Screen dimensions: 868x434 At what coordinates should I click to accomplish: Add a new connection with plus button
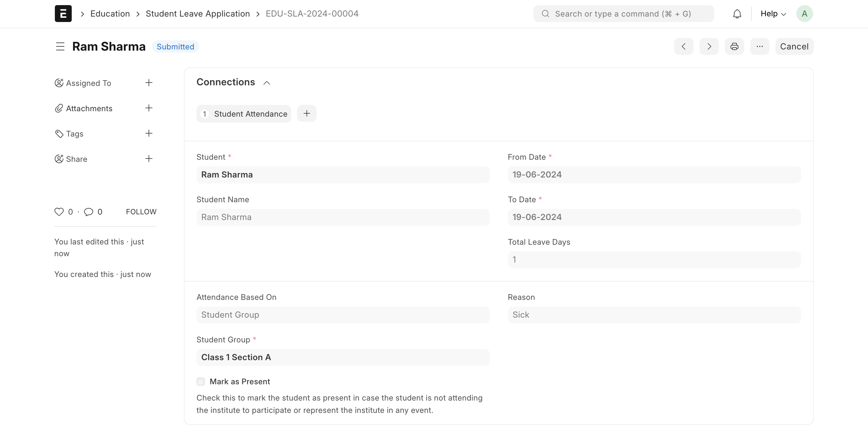click(307, 114)
